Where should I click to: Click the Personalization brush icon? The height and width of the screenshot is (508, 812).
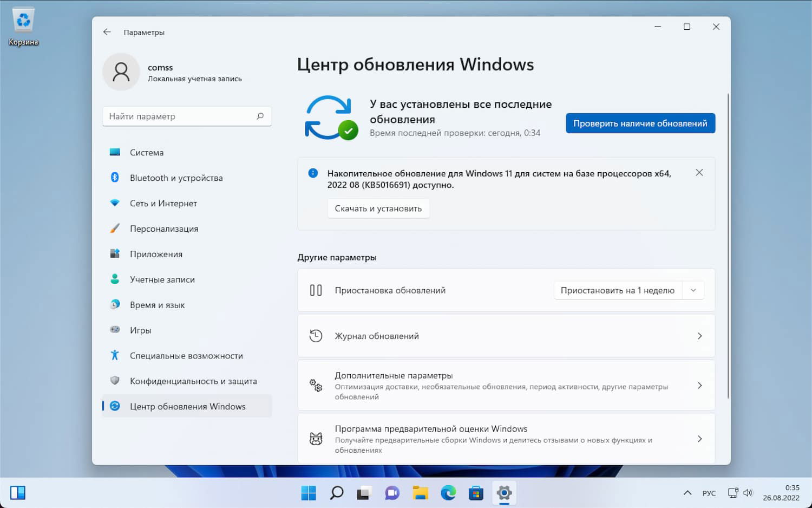pyautogui.click(x=115, y=229)
